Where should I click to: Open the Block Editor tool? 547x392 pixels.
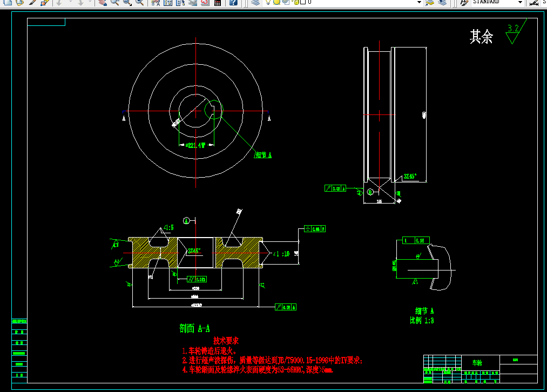coord(45,2)
